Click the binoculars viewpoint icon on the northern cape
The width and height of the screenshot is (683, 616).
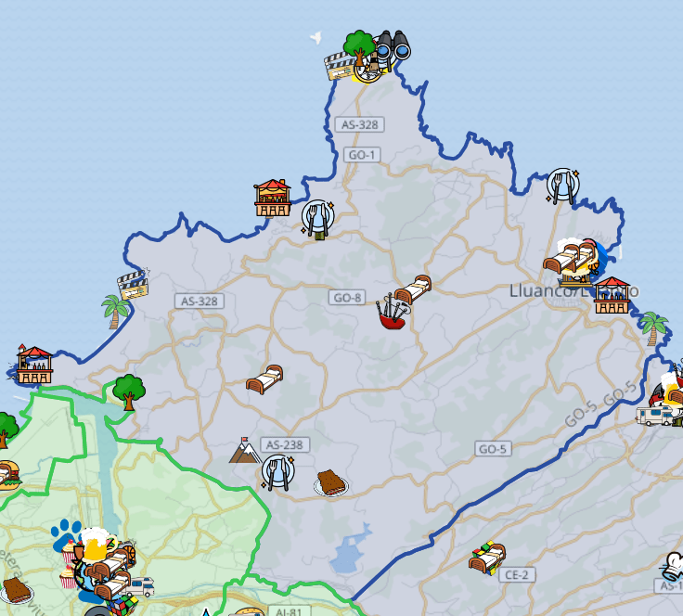point(393,45)
